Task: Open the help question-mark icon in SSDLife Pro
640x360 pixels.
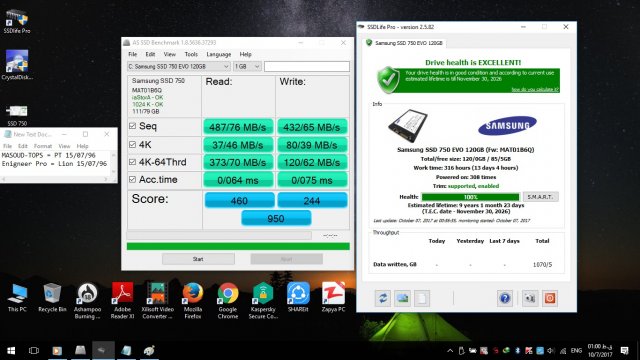Action: pyautogui.click(x=505, y=298)
